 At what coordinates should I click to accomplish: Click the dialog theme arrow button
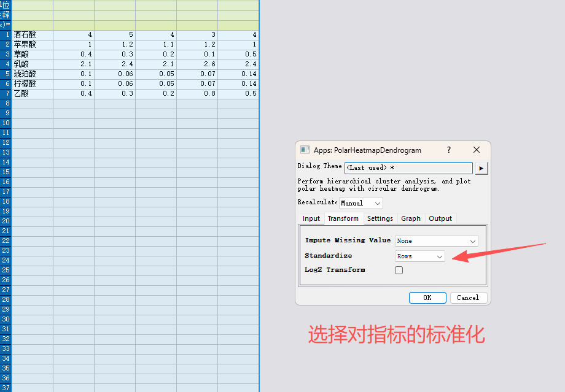(482, 168)
